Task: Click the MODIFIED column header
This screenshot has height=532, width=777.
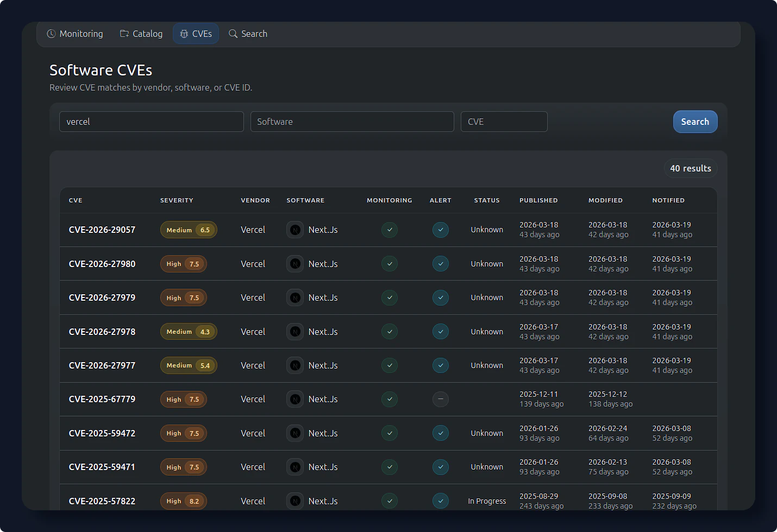Action: tap(605, 200)
